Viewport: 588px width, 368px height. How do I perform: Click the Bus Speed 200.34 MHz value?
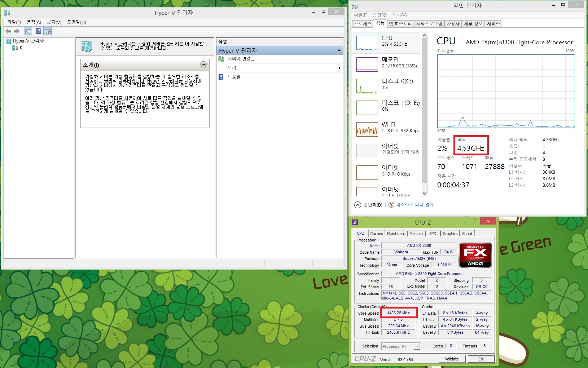tap(399, 326)
